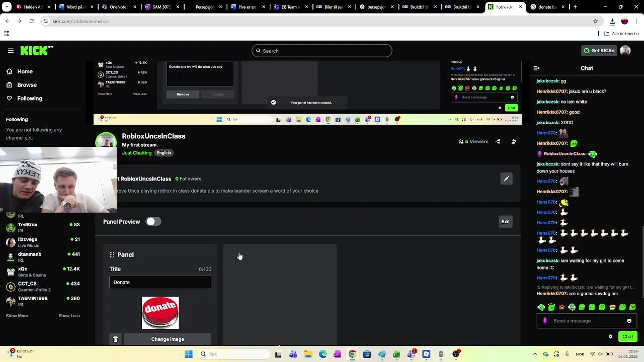Edit the About section with the pencil
The height and width of the screenshot is (362, 644).
(x=506, y=179)
